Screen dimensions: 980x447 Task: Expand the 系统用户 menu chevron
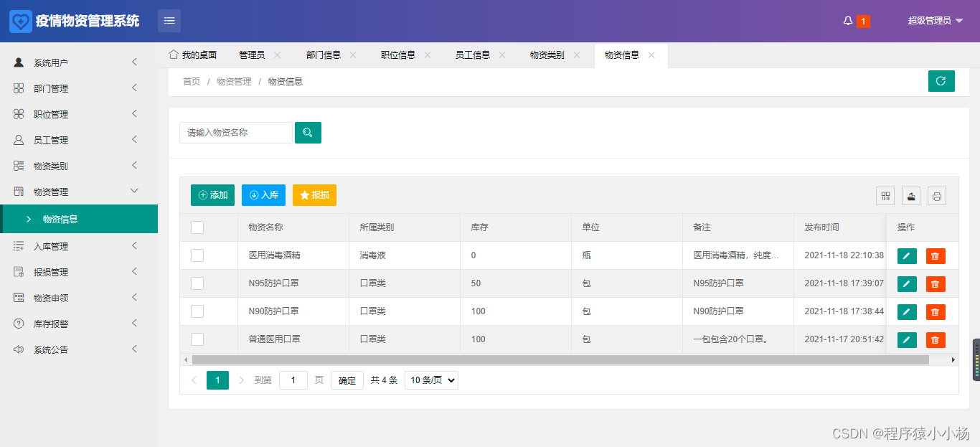[x=134, y=62]
